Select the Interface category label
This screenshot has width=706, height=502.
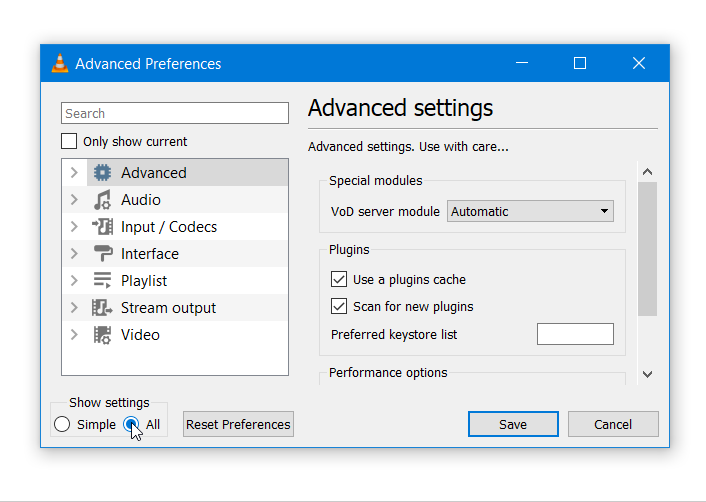pyautogui.click(x=149, y=254)
